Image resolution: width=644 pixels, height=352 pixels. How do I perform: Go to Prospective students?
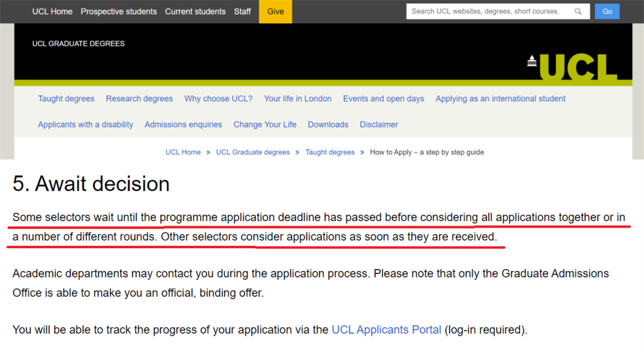pyautogui.click(x=119, y=11)
